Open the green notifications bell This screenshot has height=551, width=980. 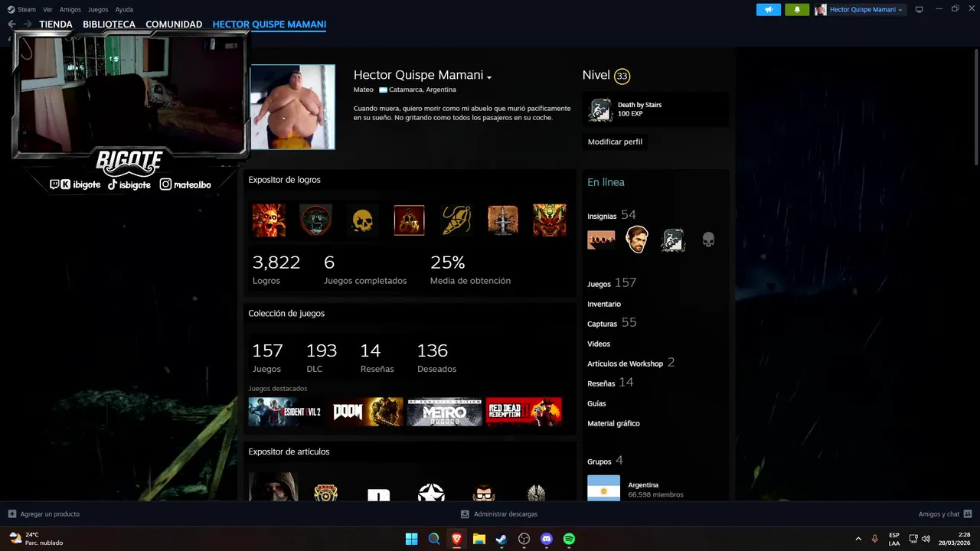[x=797, y=9]
